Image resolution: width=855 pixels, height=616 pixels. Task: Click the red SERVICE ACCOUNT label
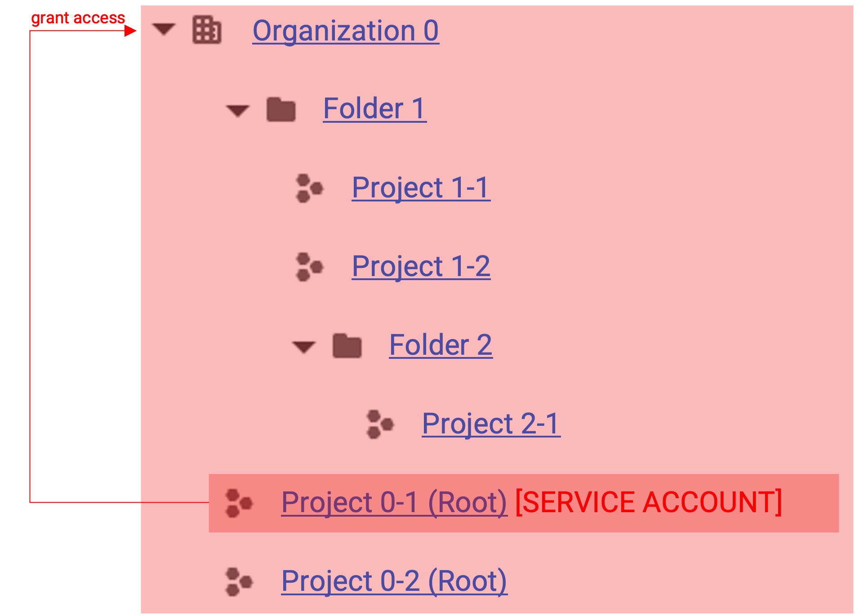tap(649, 502)
